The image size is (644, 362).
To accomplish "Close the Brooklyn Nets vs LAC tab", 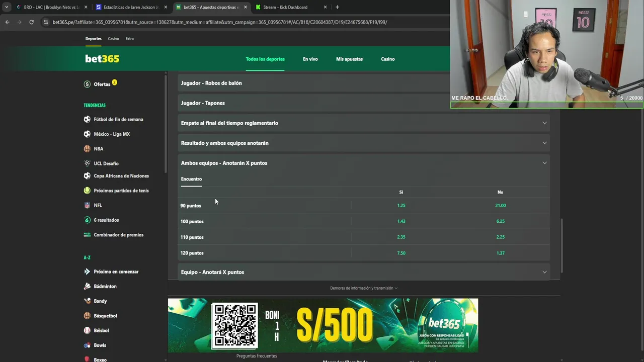I will tap(86, 7).
